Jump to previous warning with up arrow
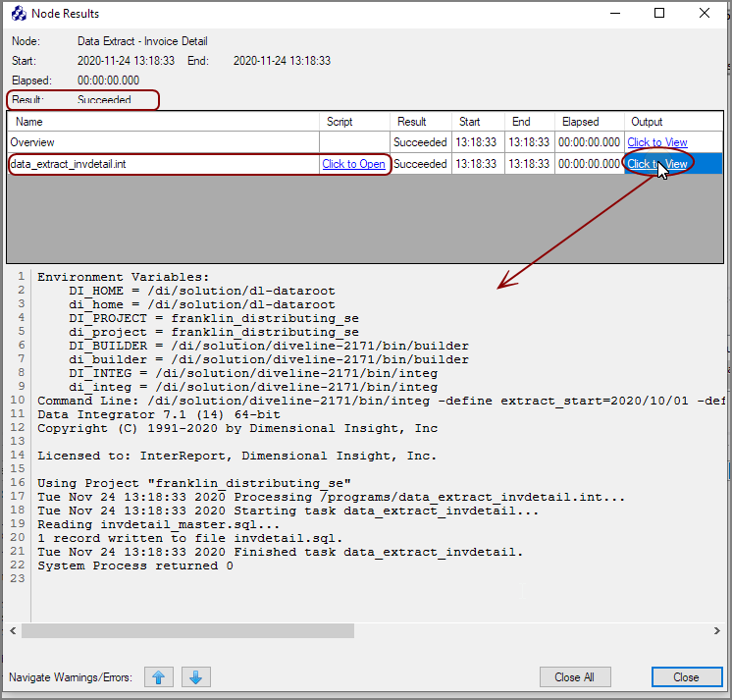 pyautogui.click(x=159, y=677)
